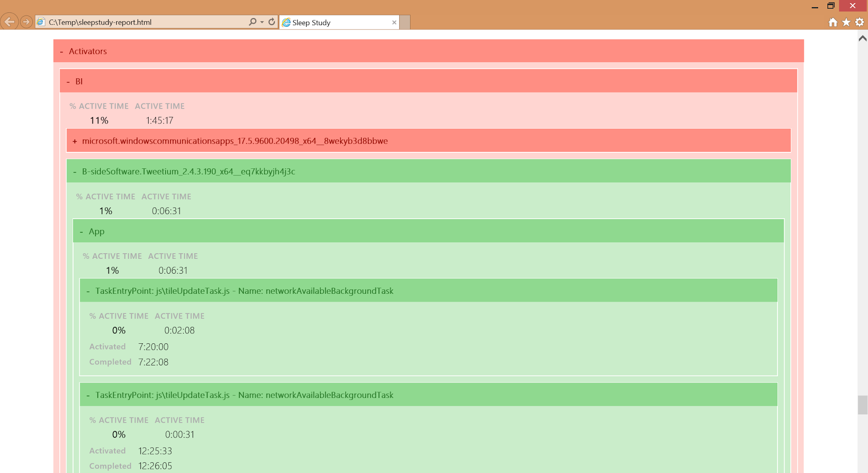
Task: Collapse the BI section
Action: [429, 81]
